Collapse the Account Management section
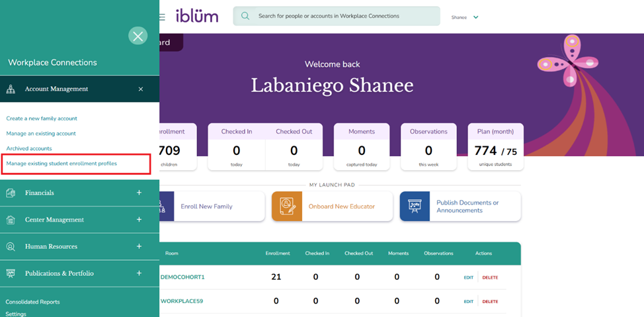The width and height of the screenshot is (644, 317). point(140,89)
